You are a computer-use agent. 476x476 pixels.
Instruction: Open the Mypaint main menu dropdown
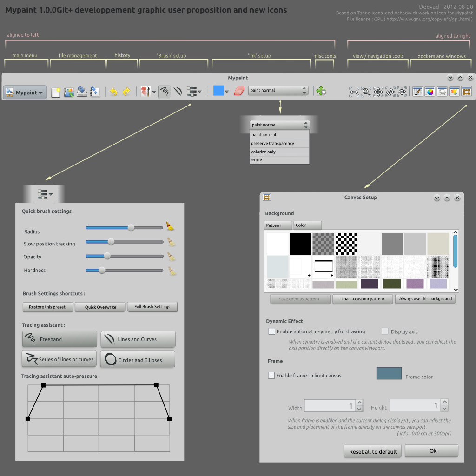pos(26,93)
